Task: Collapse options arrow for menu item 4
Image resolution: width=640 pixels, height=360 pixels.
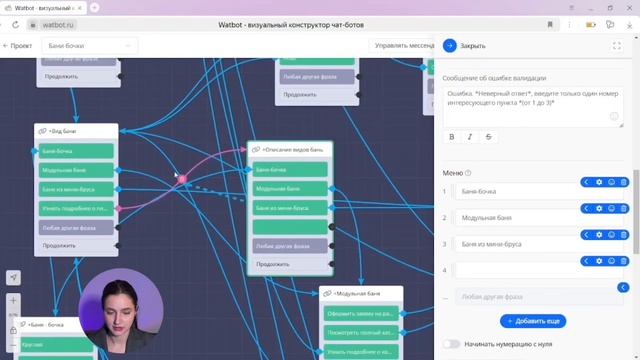Action: [x=587, y=261]
